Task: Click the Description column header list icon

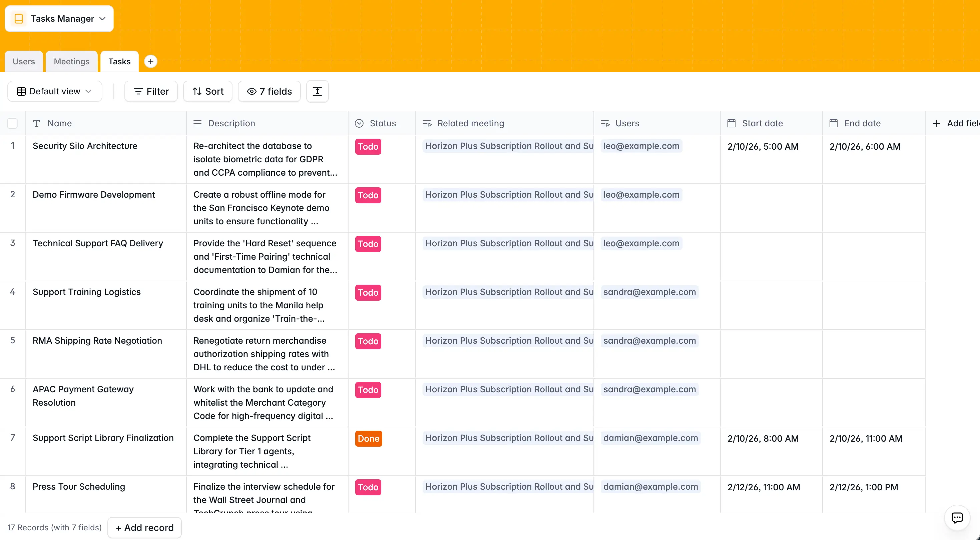Action: click(x=197, y=123)
